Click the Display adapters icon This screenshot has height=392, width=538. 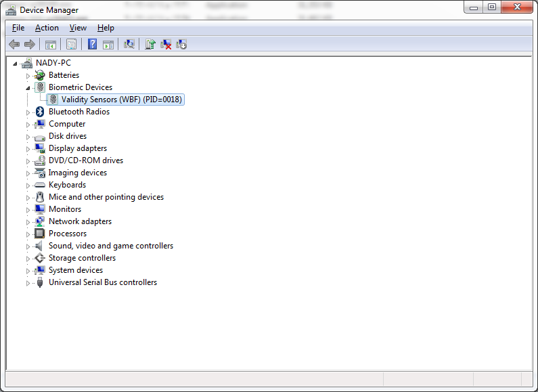click(x=40, y=148)
